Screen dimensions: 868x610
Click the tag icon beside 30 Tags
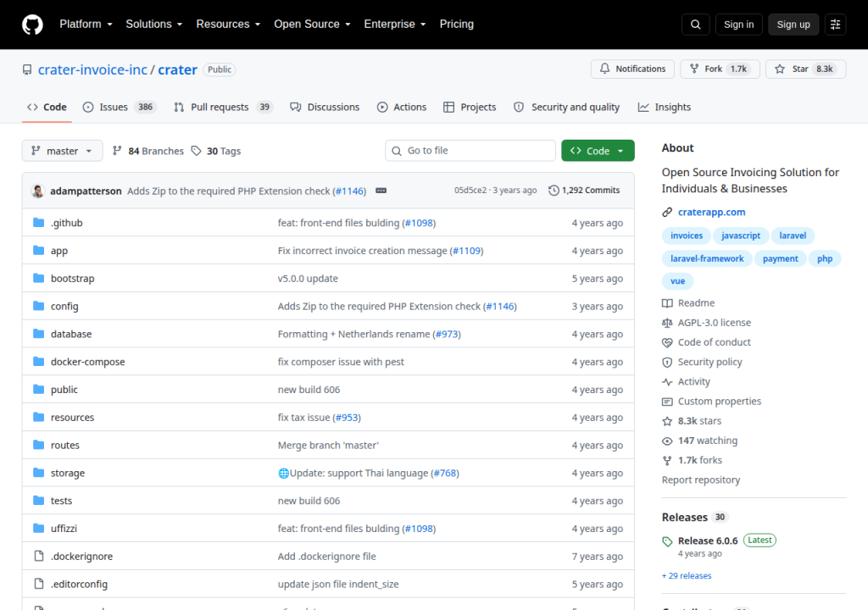[196, 151]
